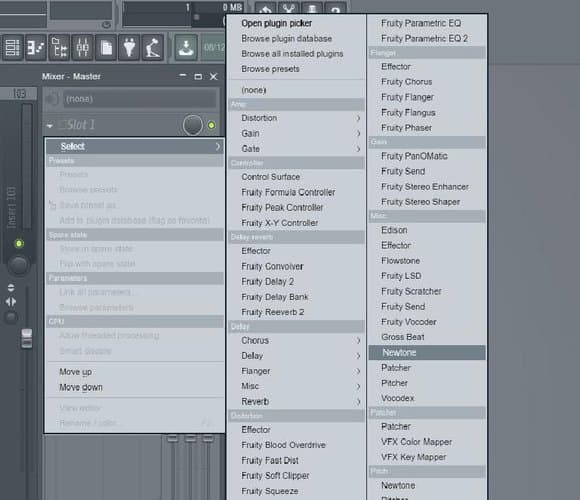Expand the Misc submenu arrow
The image size is (580, 500).
358,386
